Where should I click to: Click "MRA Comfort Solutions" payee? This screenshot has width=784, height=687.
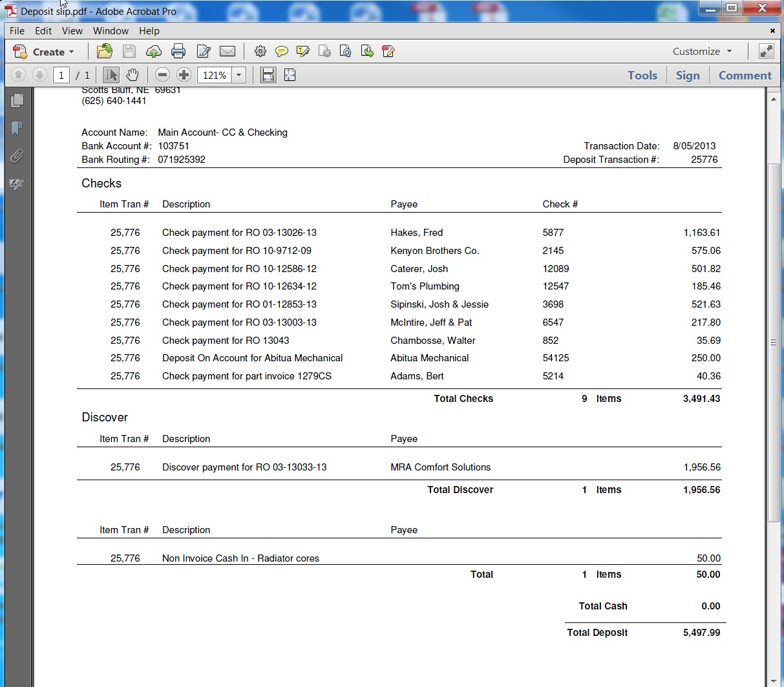coord(440,467)
